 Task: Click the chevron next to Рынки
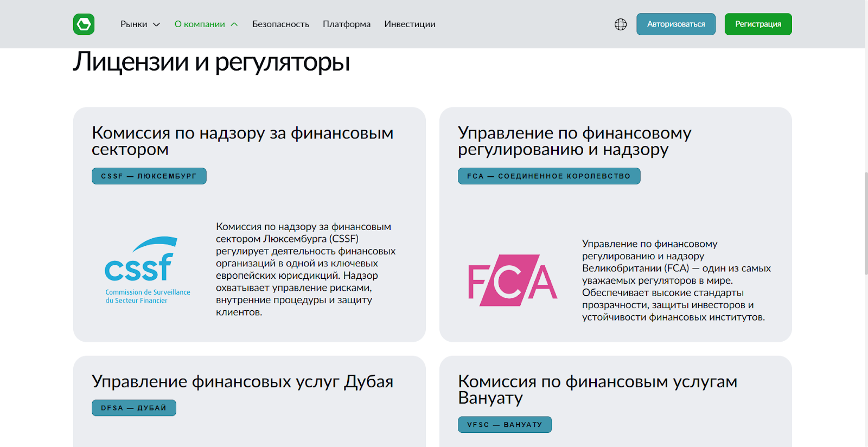(x=157, y=24)
